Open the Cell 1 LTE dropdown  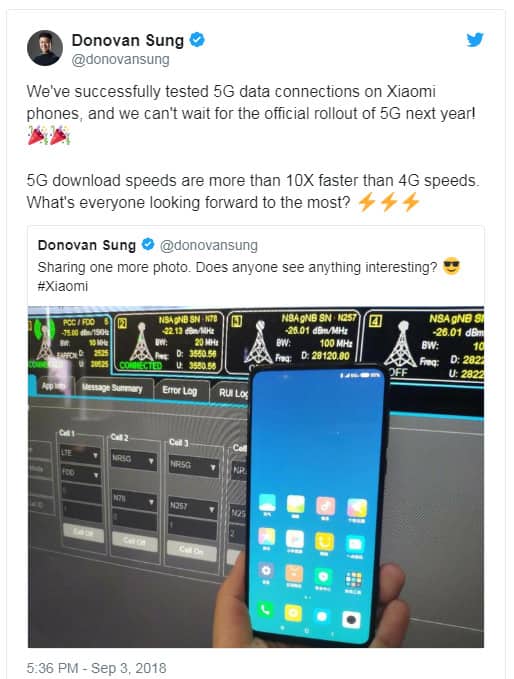point(81,454)
